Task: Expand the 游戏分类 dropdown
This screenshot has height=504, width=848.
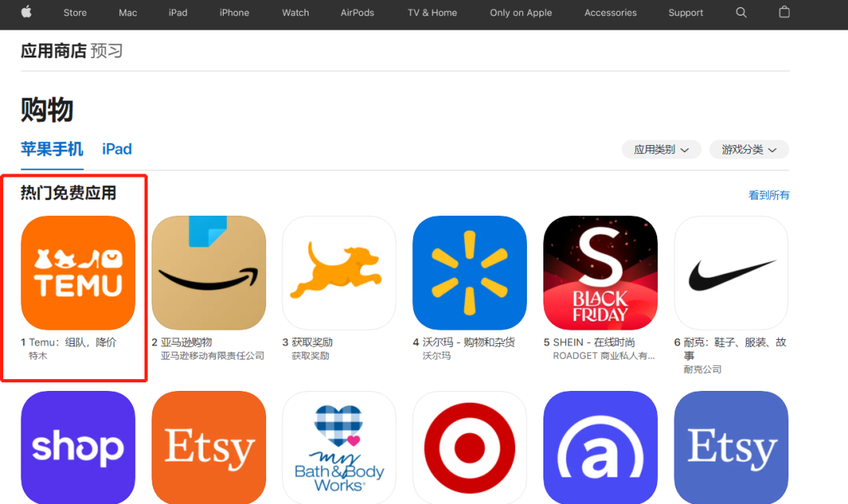Action: (x=749, y=149)
